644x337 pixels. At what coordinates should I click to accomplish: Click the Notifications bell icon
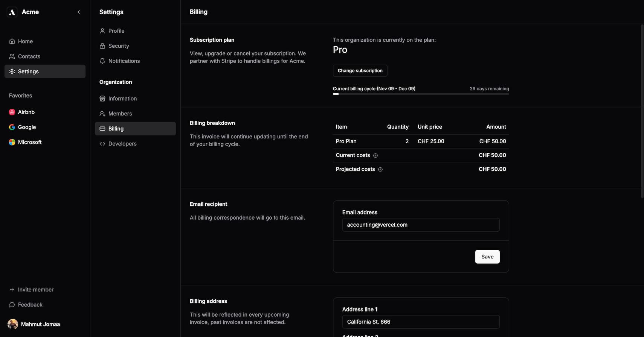click(x=102, y=61)
